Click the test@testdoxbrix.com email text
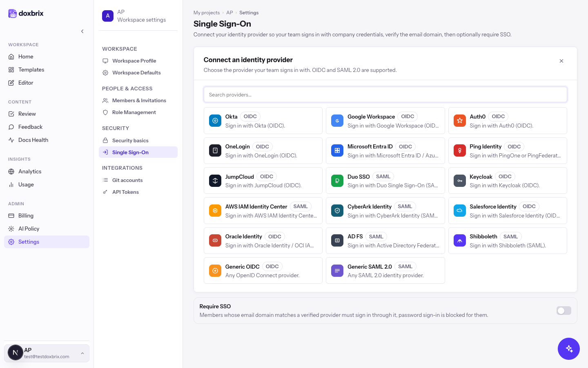The width and height of the screenshot is (588, 368). point(47,357)
